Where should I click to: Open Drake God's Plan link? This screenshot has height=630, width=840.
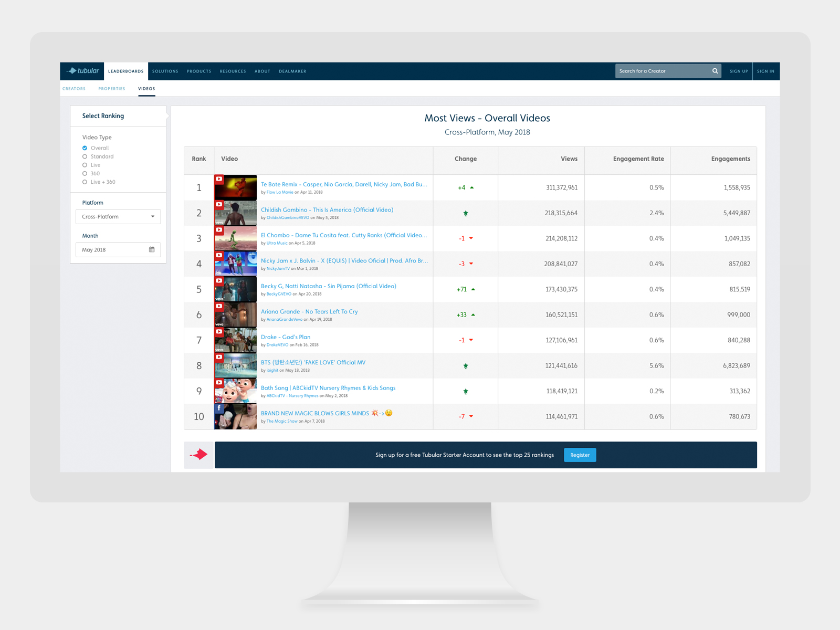pyautogui.click(x=286, y=337)
